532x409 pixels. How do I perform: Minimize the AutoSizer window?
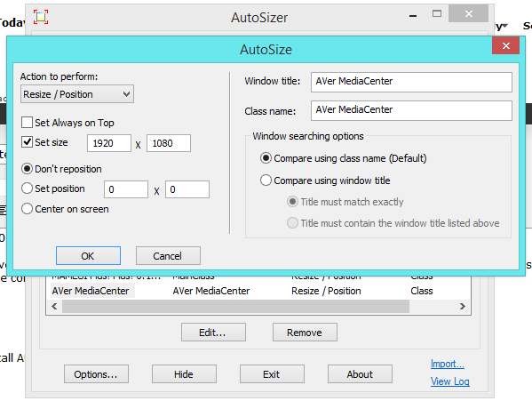coord(413,16)
